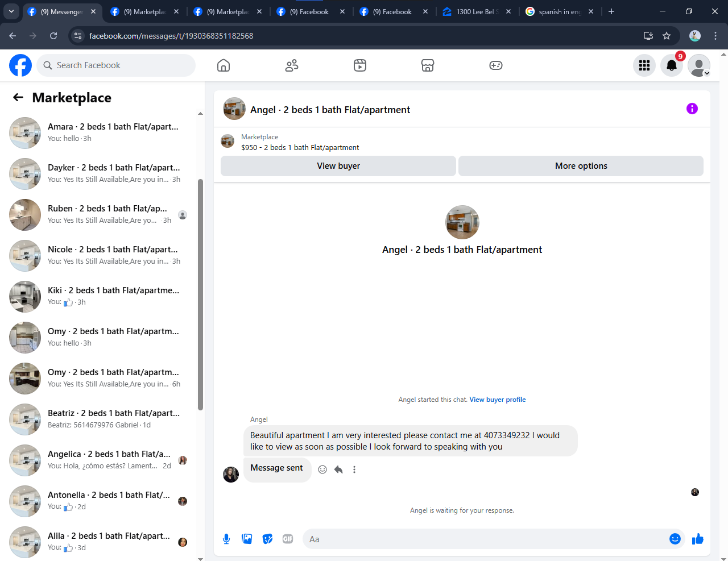Open Dayker conversation in the list
Screen dimensions: 728x561
(x=100, y=174)
